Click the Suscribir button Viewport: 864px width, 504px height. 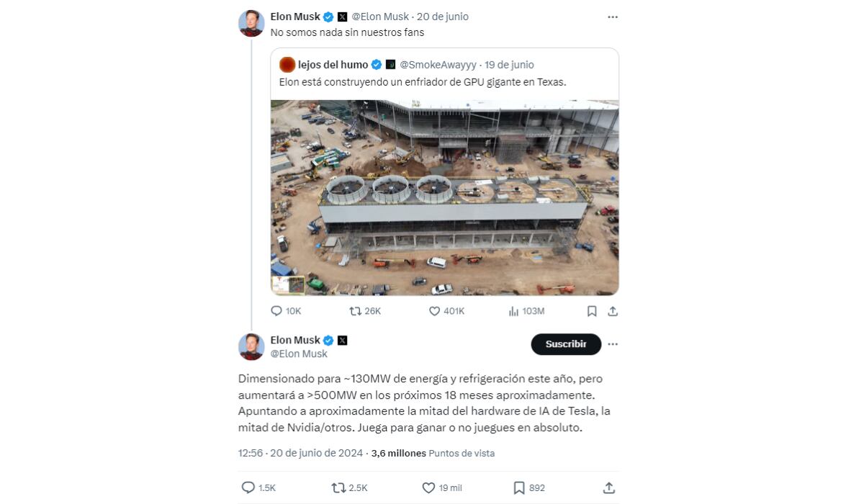[566, 344]
